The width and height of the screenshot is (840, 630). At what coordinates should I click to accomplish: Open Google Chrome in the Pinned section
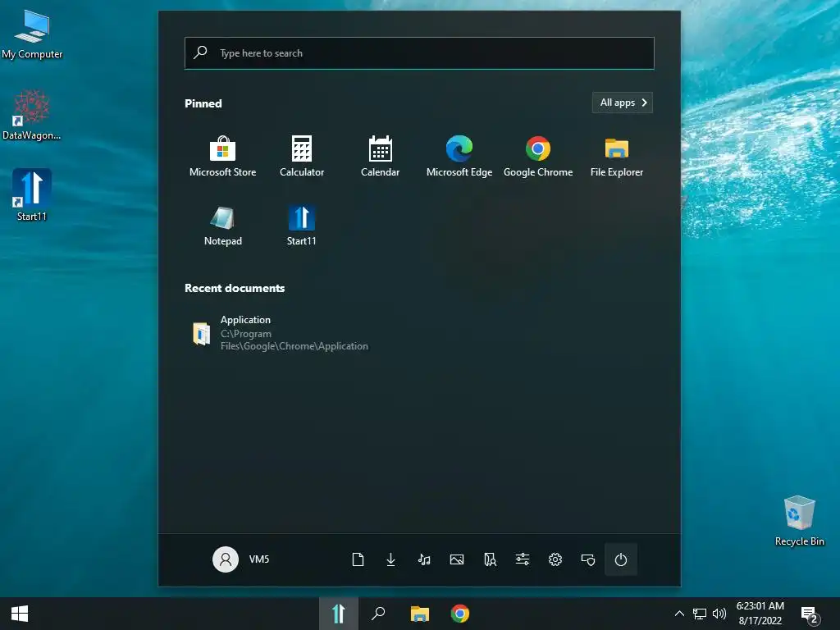538,156
